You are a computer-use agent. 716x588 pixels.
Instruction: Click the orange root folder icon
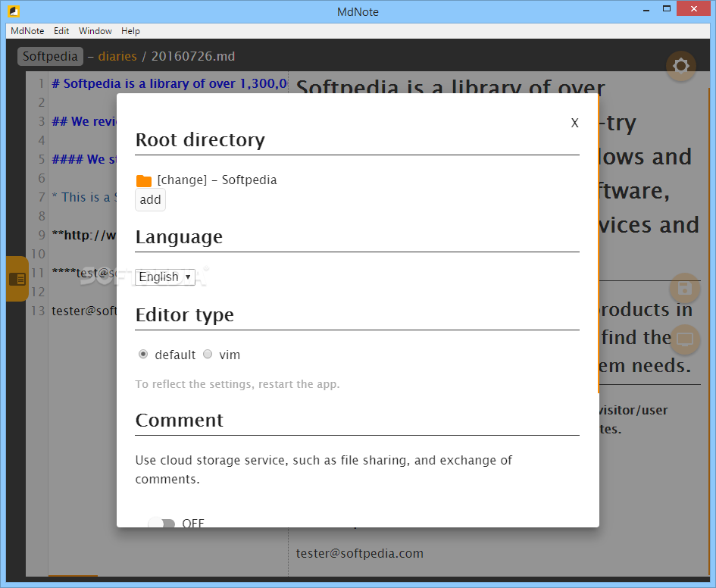click(x=143, y=181)
